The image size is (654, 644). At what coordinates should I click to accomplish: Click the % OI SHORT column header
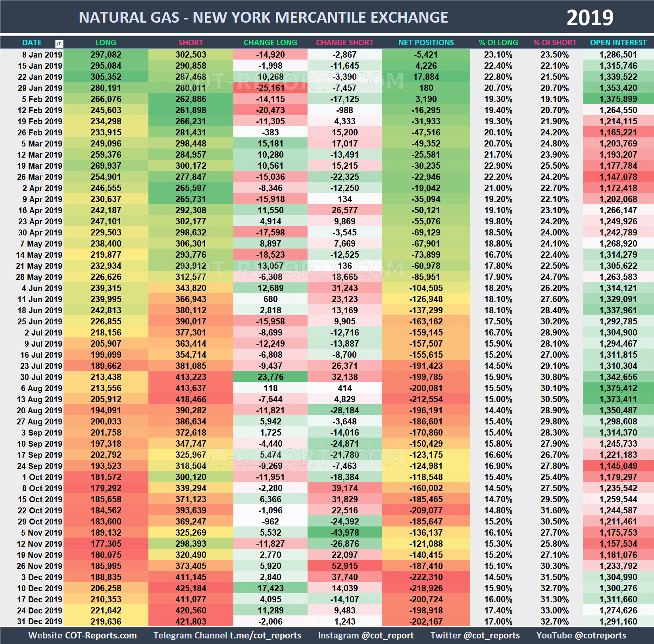[555, 42]
